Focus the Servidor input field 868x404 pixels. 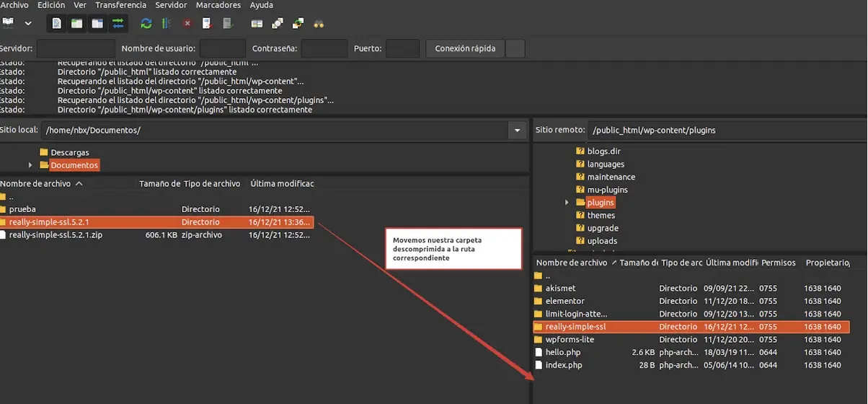click(76, 48)
